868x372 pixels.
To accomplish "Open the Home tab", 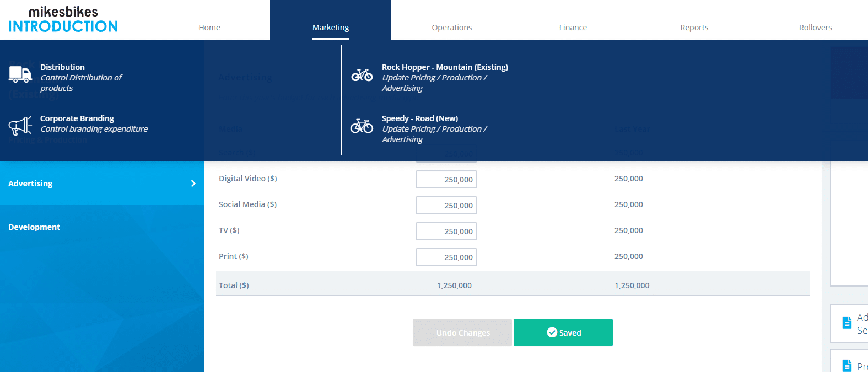I will coord(209,28).
